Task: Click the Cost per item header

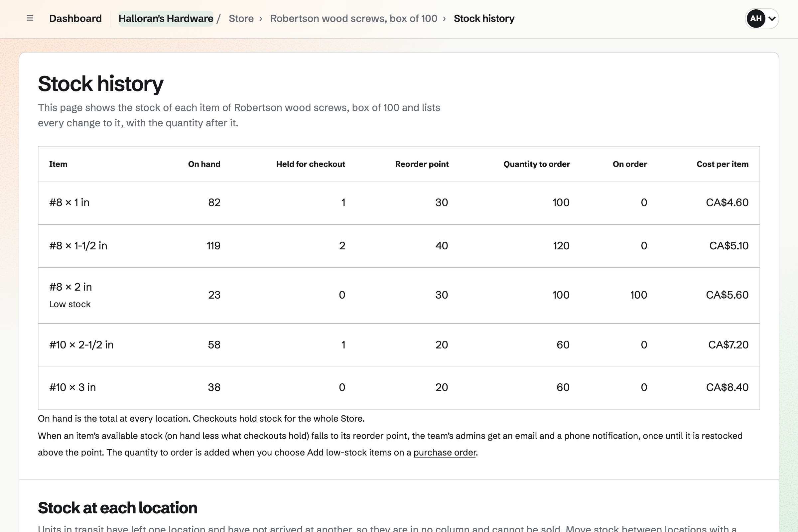Action: (x=722, y=164)
